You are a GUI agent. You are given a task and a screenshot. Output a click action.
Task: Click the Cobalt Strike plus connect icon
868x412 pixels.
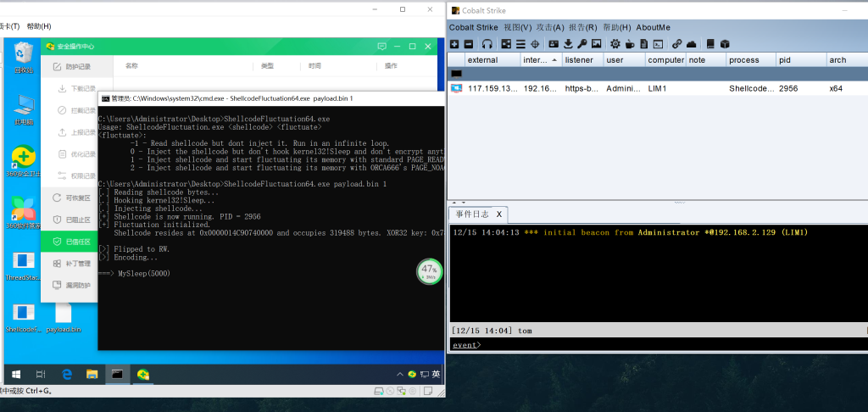pyautogui.click(x=454, y=44)
